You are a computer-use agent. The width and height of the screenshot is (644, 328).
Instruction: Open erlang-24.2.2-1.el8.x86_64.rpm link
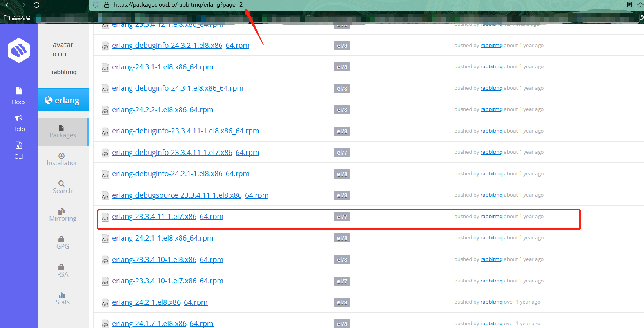click(x=163, y=109)
